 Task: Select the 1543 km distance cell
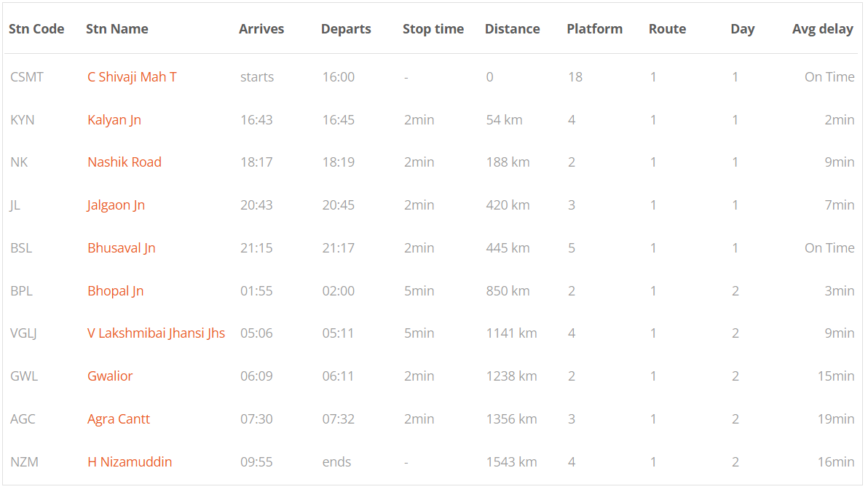511,461
